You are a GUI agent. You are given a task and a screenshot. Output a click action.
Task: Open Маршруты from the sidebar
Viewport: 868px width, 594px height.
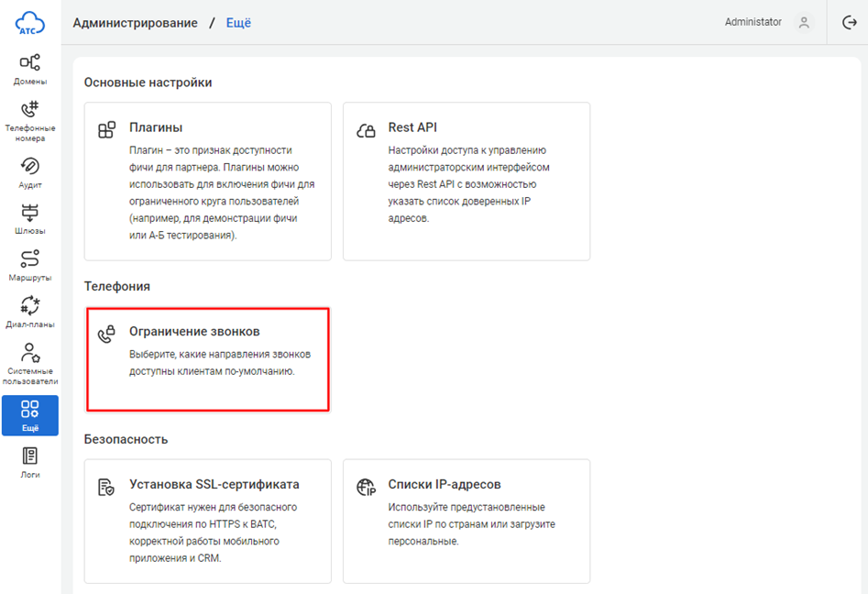(30, 265)
